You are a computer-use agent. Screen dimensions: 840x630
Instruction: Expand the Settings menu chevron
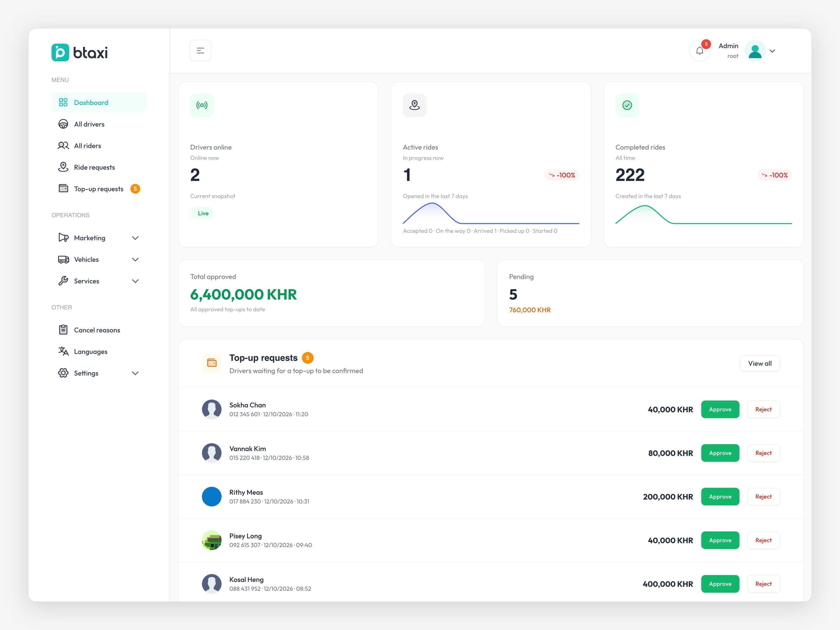click(135, 373)
